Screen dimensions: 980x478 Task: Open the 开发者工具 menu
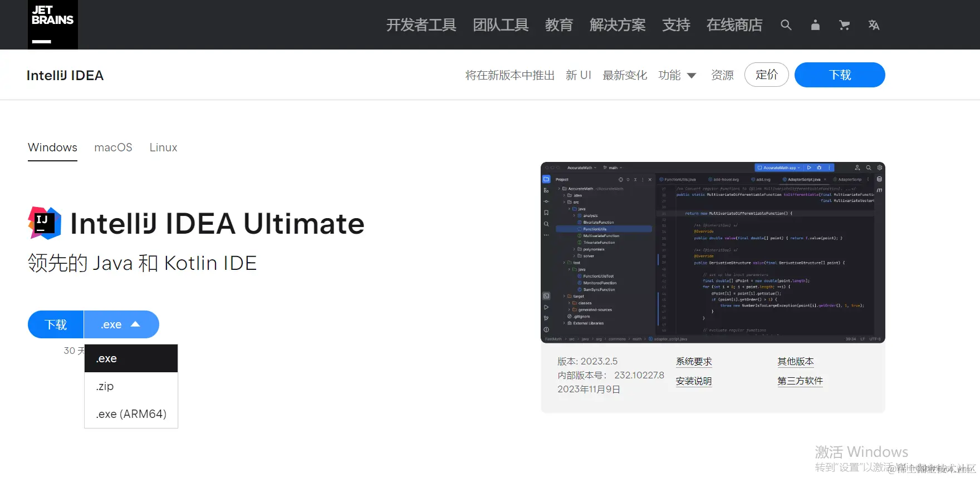click(422, 25)
